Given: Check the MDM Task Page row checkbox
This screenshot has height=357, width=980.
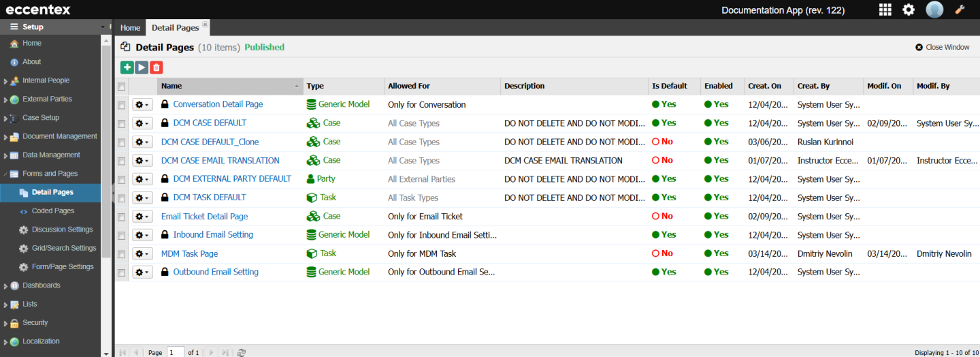Looking at the screenshot, I should click(x=122, y=254).
